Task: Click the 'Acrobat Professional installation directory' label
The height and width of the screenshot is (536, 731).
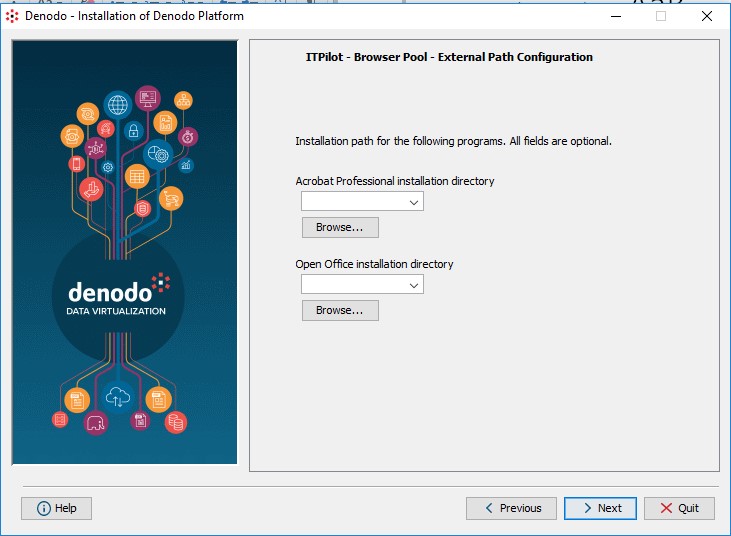Action: [x=394, y=181]
